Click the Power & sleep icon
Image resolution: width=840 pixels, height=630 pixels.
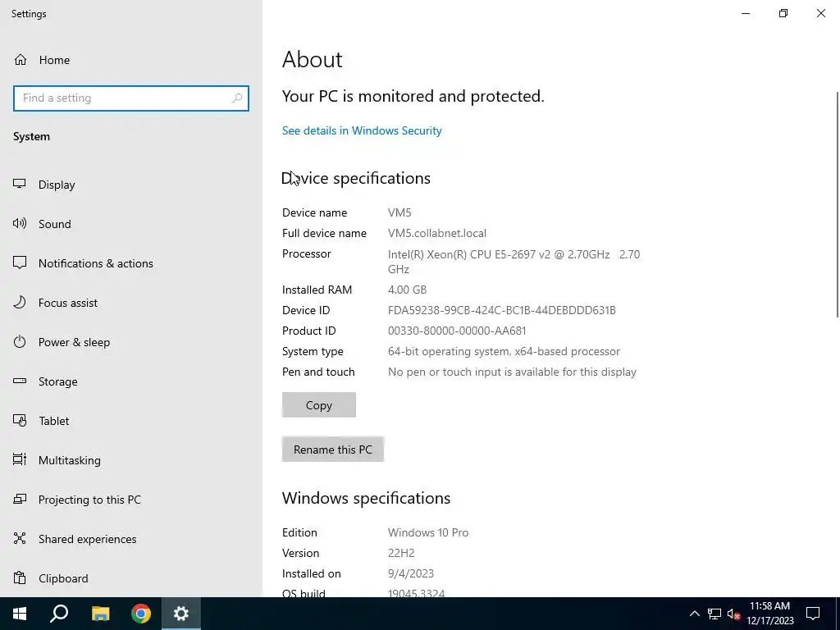[20, 342]
